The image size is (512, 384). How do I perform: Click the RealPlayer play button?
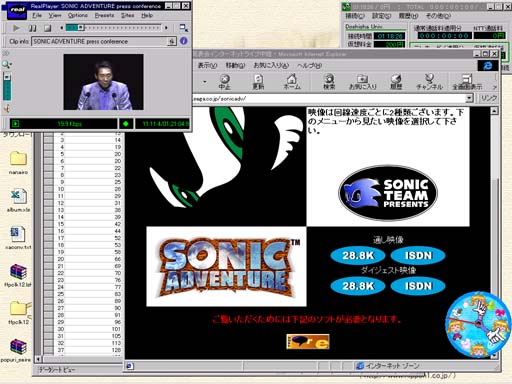point(16,28)
